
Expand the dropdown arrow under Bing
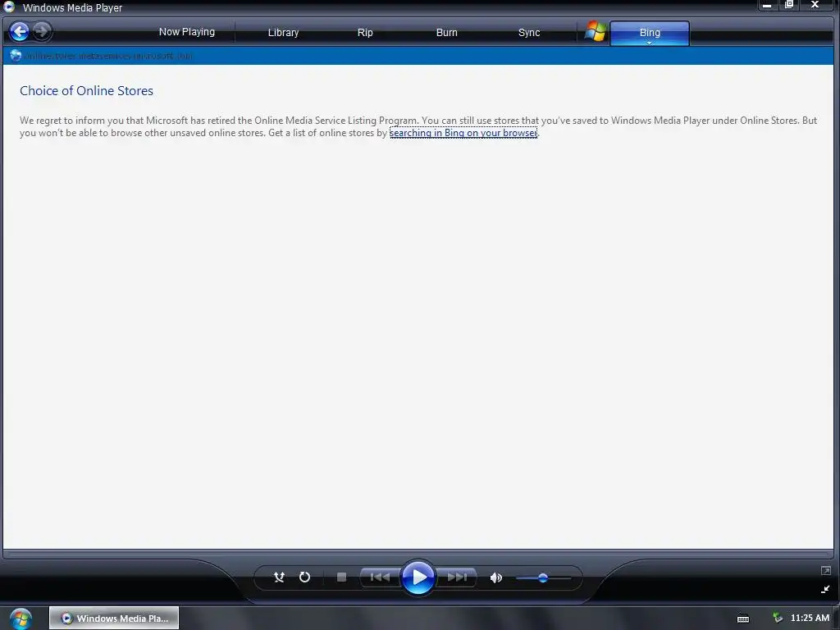coord(650,43)
